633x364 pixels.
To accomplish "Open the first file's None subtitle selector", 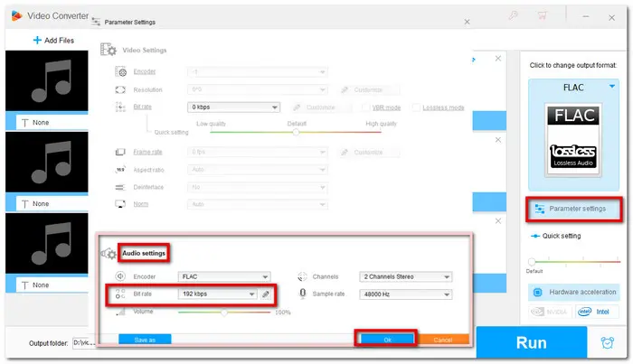I will 52,122.
